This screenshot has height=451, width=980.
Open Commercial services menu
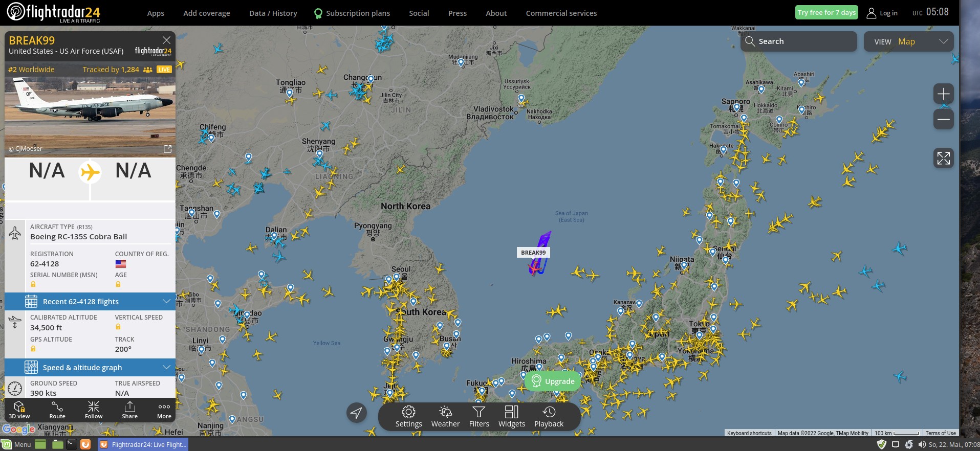(x=561, y=13)
